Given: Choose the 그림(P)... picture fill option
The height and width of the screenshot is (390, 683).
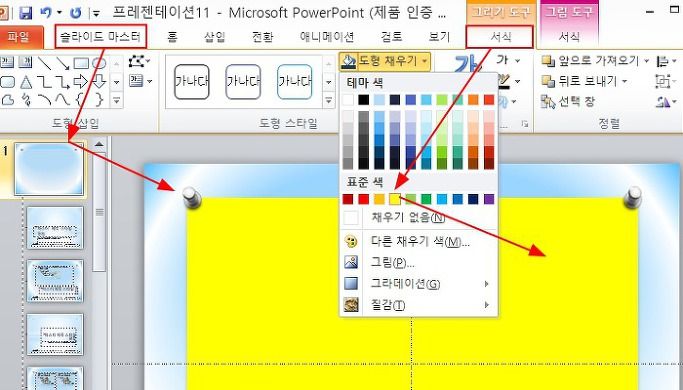Looking at the screenshot, I should click(418, 262).
